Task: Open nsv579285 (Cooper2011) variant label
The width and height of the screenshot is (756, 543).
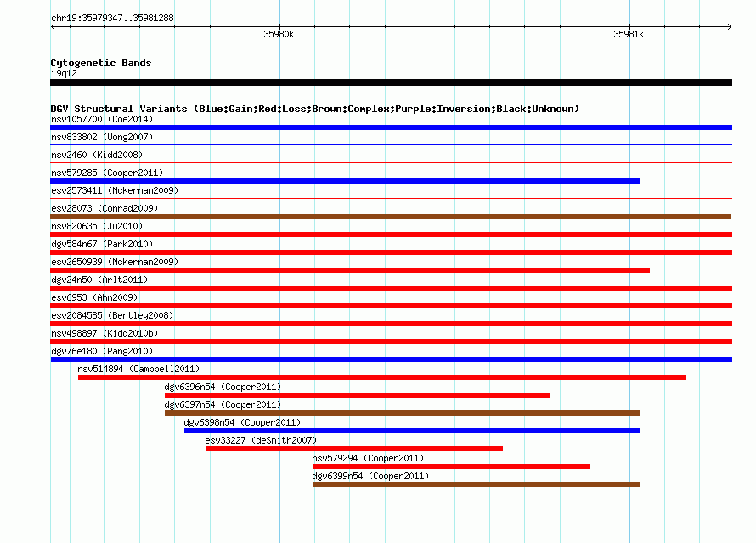Action: click(107, 173)
